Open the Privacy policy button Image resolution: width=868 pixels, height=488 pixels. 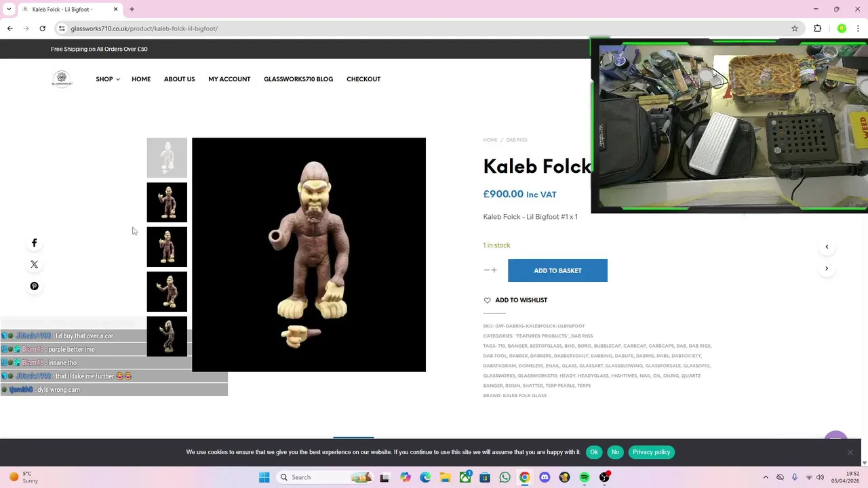point(651,452)
